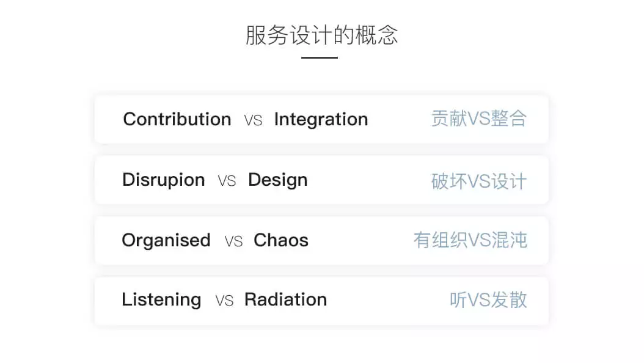Image resolution: width=644 pixels, height=363 pixels.
Task: Click the word Radiation
Action: coord(286,299)
